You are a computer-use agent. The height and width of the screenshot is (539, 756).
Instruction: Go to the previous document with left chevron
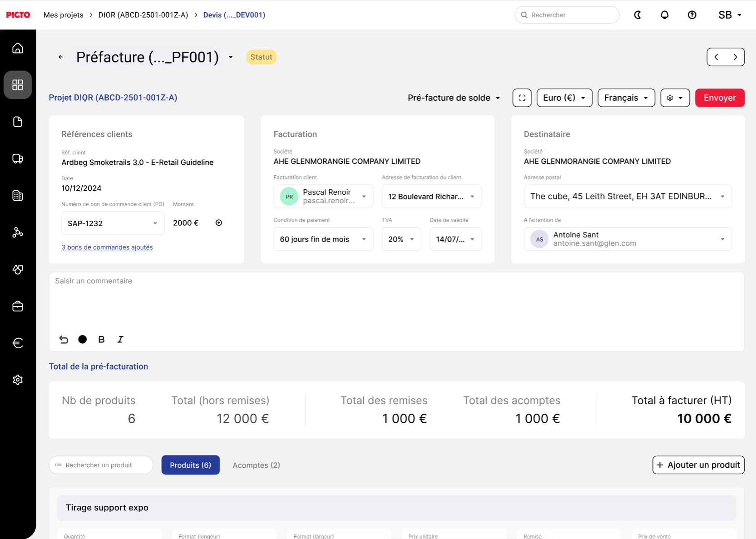tap(716, 57)
